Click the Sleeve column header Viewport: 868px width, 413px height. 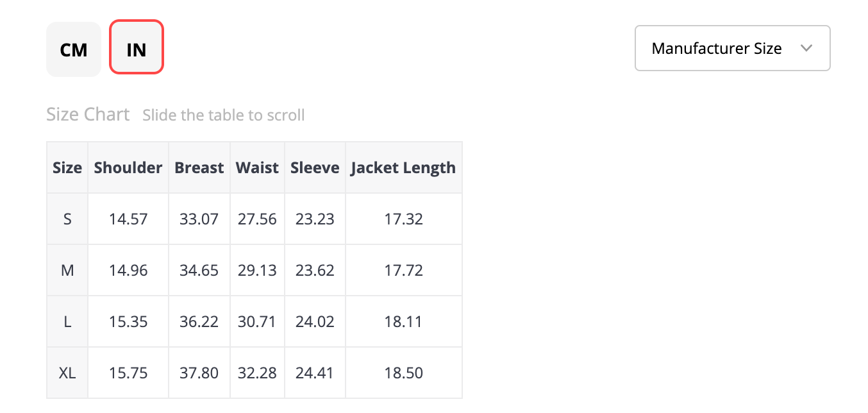pyautogui.click(x=315, y=167)
